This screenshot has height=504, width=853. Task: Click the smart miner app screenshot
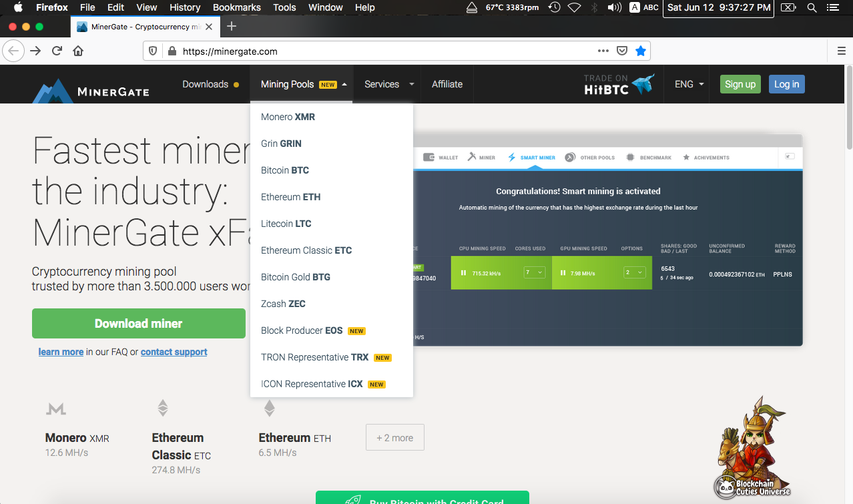tap(608, 240)
